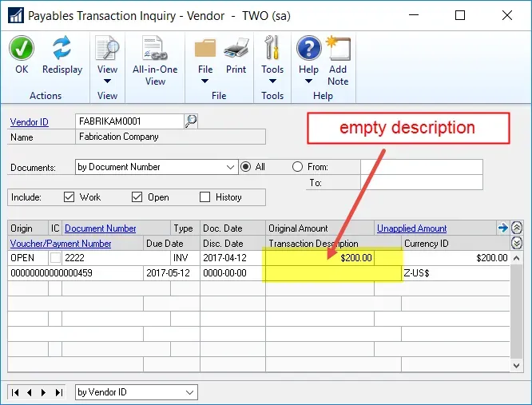532x405 pixels.
Task: Expand the Tools dropdown menu
Action: (x=272, y=81)
